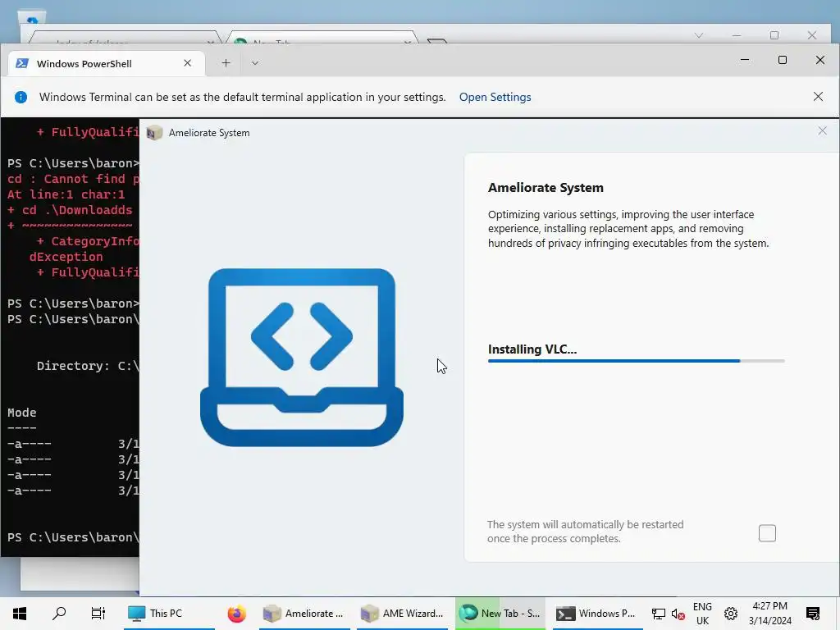Close the Windows PowerShell tab
The width and height of the screenshot is (840, 630).
pos(188,63)
